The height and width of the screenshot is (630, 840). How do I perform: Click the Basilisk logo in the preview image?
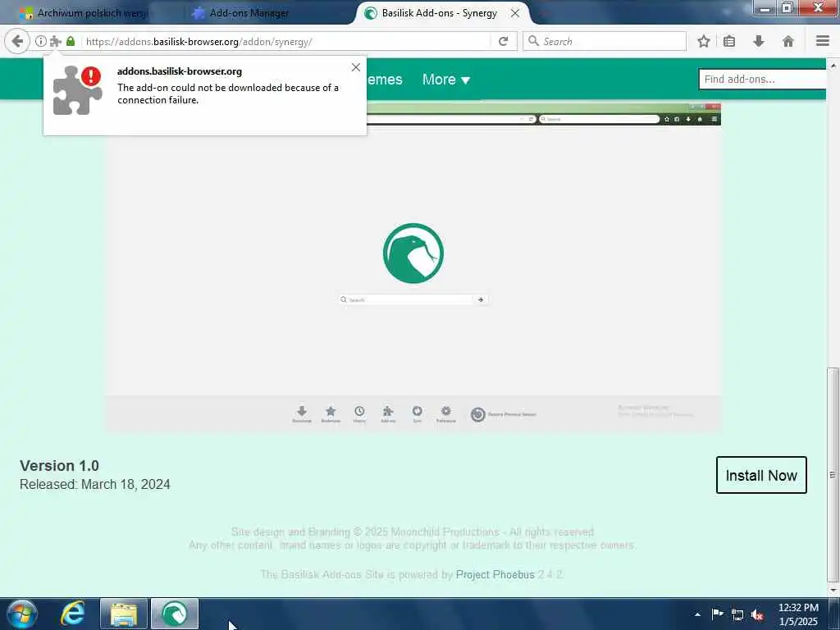pyautogui.click(x=413, y=253)
